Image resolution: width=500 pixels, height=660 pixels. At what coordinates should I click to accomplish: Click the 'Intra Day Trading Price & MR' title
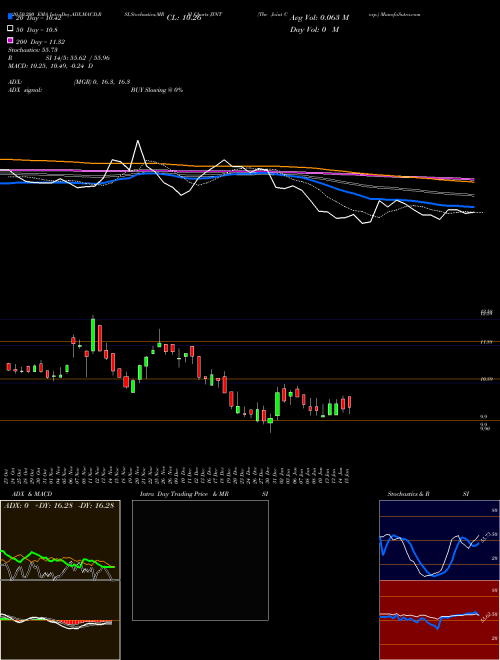pyautogui.click(x=184, y=494)
